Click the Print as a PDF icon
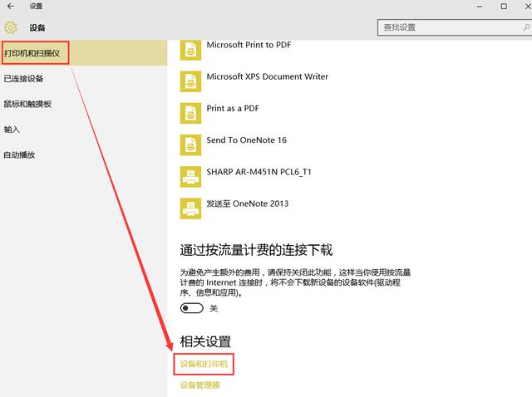The height and width of the screenshot is (397, 532). tap(190, 112)
